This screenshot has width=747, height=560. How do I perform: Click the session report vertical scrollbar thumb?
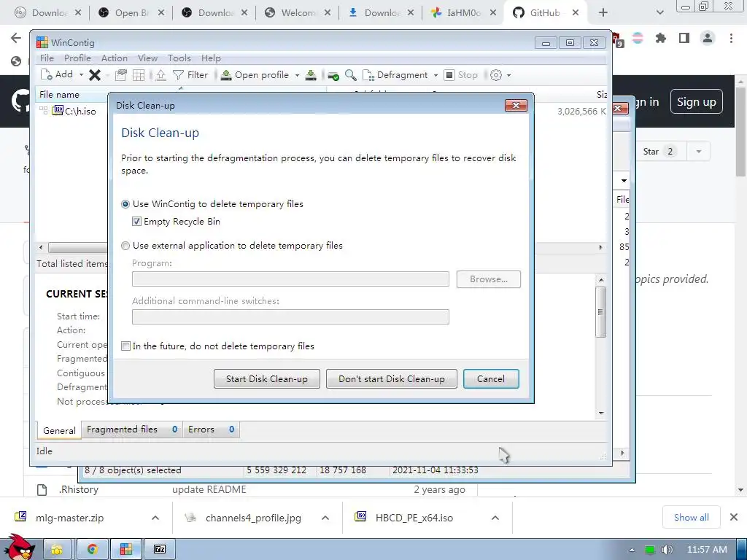(x=601, y=312)
